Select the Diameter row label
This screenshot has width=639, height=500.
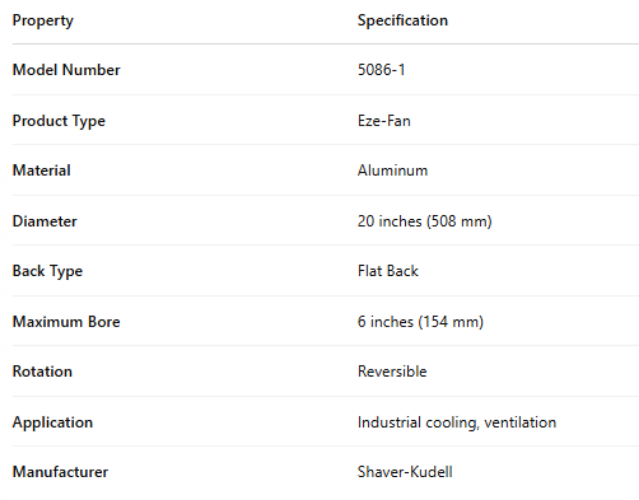tap(44, 221)
